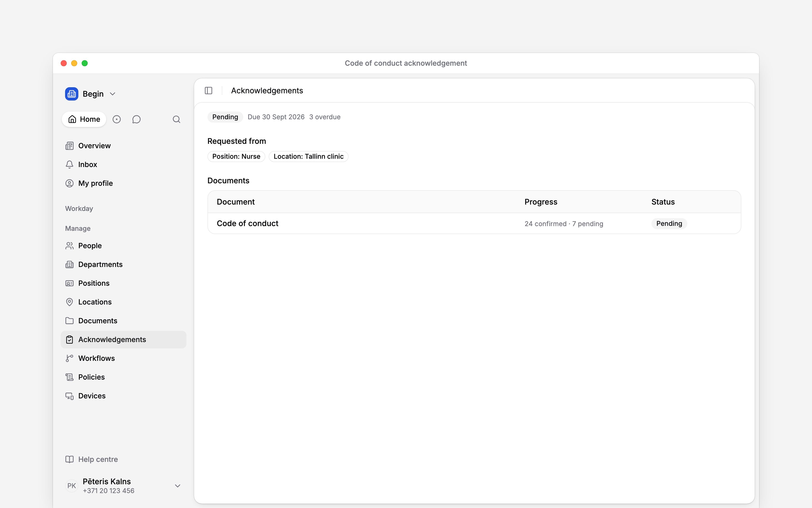Viewport: 812px width, 508px height.
Task: Click the Workflows branch icon
Action: 70,358
